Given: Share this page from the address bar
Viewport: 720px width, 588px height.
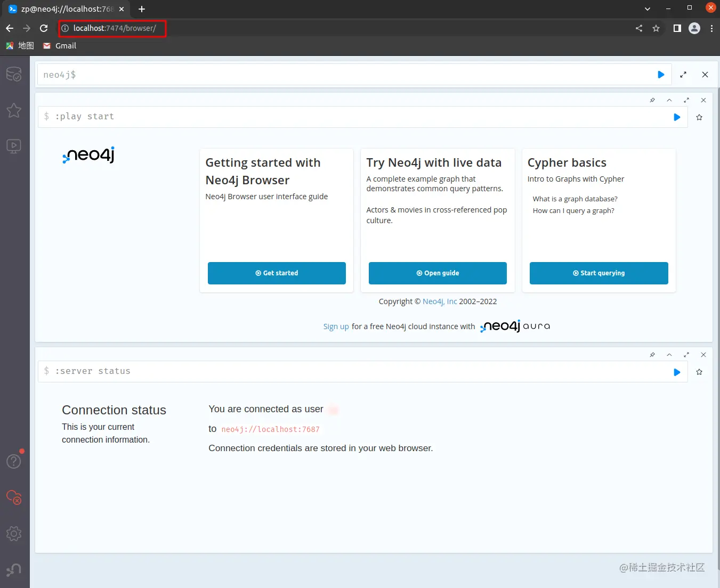Looking at the screenshot, I should pos(639,28).
